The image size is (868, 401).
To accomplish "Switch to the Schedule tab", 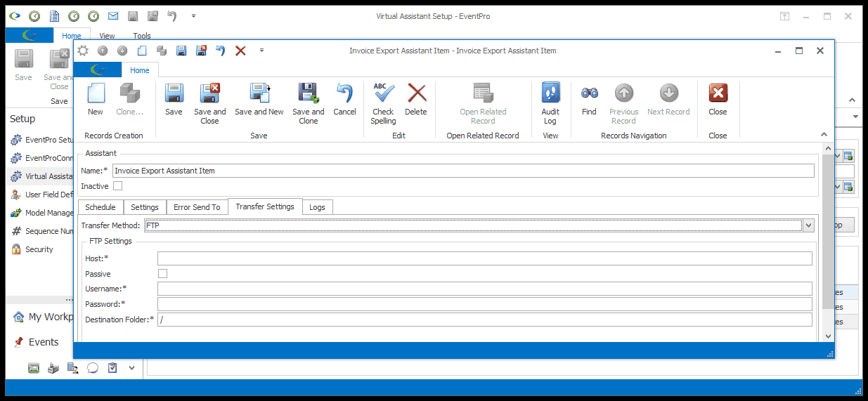I will (x=101, y=207).
